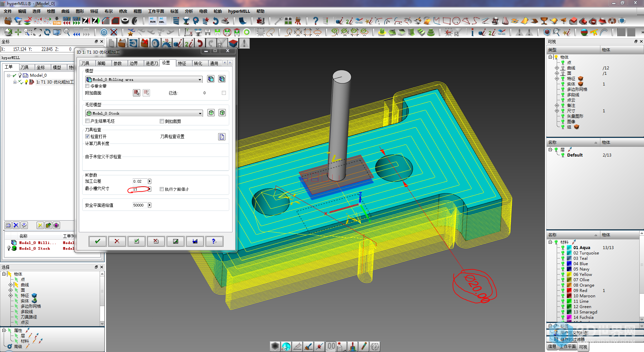
Task: Click the gear calculate icon in job toolbar
Action: click(x=155, y=43)
